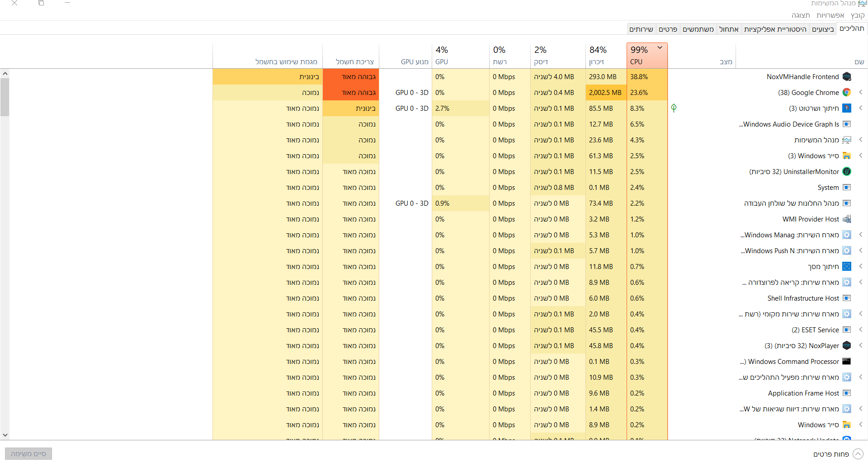This screenshot has width=868, height=467.
Task: Click the Windows Audio Device Graph icon
Action: [847, 124]
